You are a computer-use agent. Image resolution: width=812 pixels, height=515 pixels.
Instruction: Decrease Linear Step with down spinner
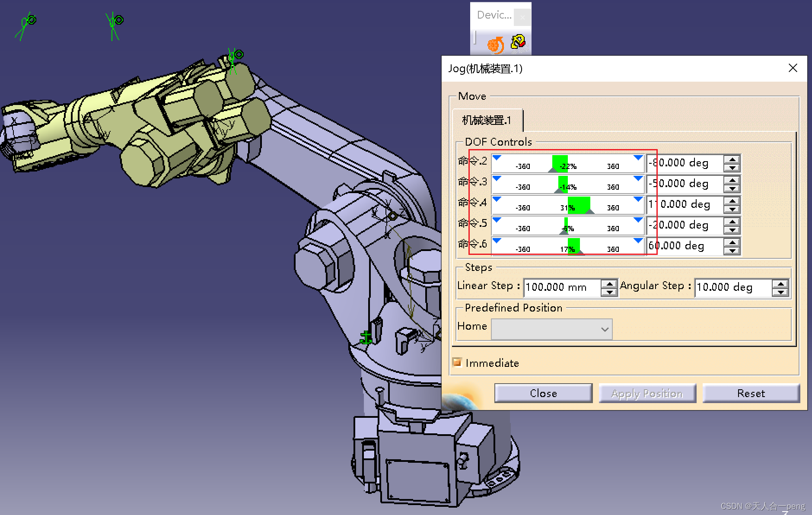(609, 292)
